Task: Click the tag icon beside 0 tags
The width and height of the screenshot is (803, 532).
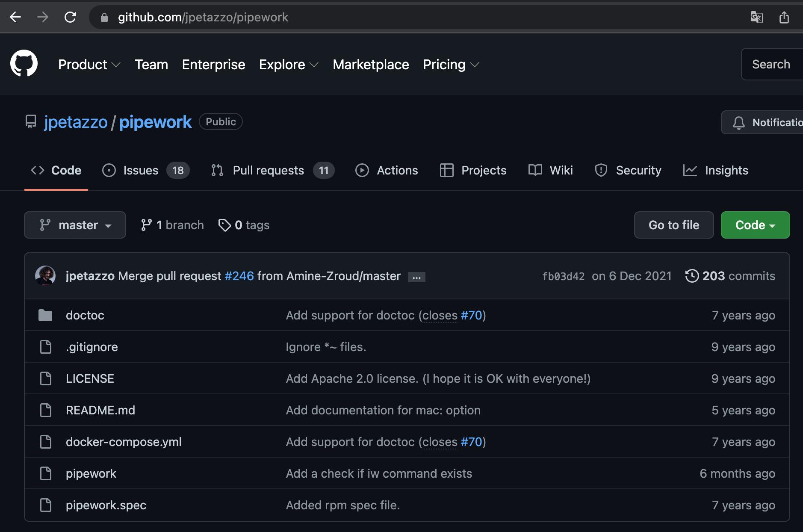Action: [224, 225]
